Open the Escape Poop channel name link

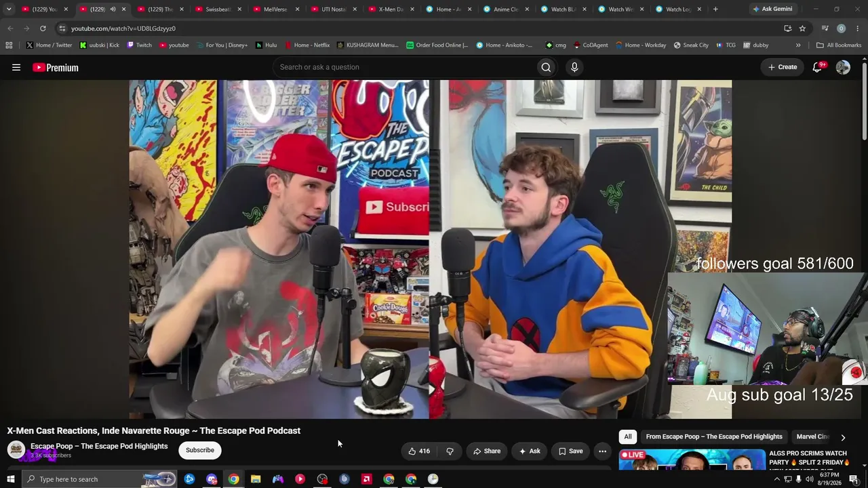[99, 446]
